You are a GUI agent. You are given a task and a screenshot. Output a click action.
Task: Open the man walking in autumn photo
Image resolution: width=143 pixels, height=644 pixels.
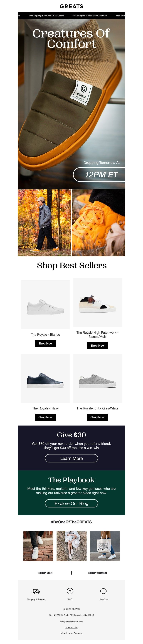(x=45, y=223)
